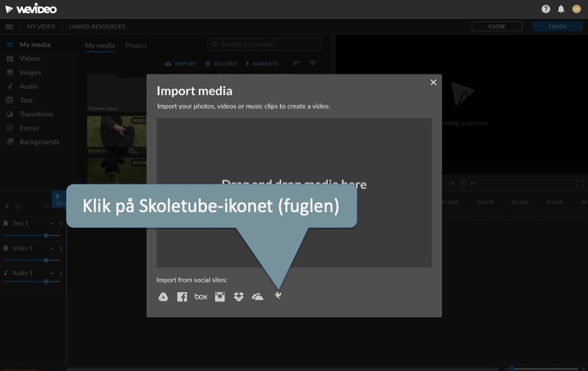Open Videos in the sidebar
The image size is (588, 371).
tap(30, 59)
